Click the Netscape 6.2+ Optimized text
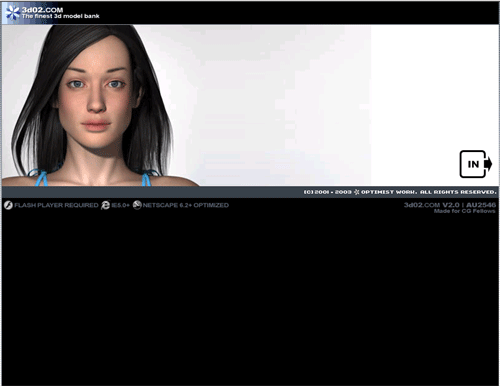500x386 pixels. coord(186,205)
